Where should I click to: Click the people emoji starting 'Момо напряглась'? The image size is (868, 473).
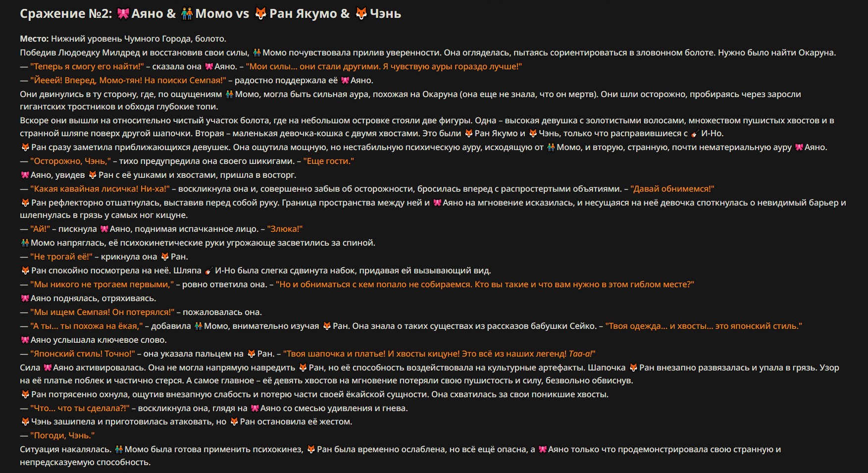tap(25, 243)
